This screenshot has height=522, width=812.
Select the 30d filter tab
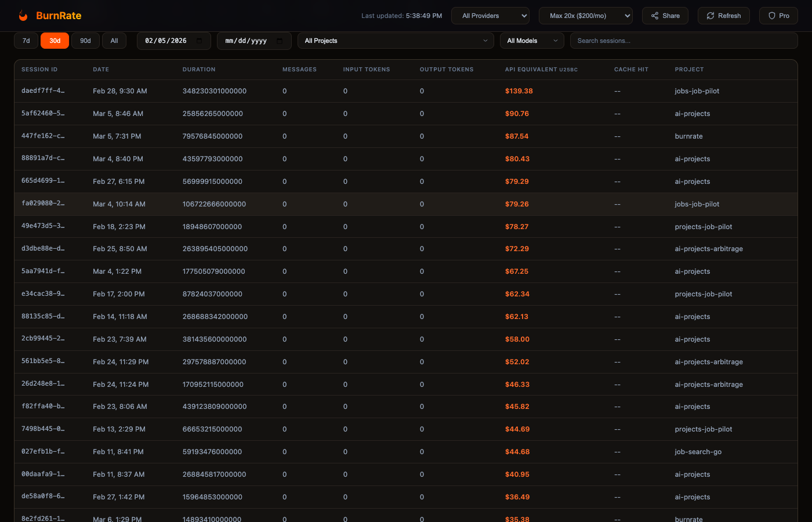coord(55,41)
